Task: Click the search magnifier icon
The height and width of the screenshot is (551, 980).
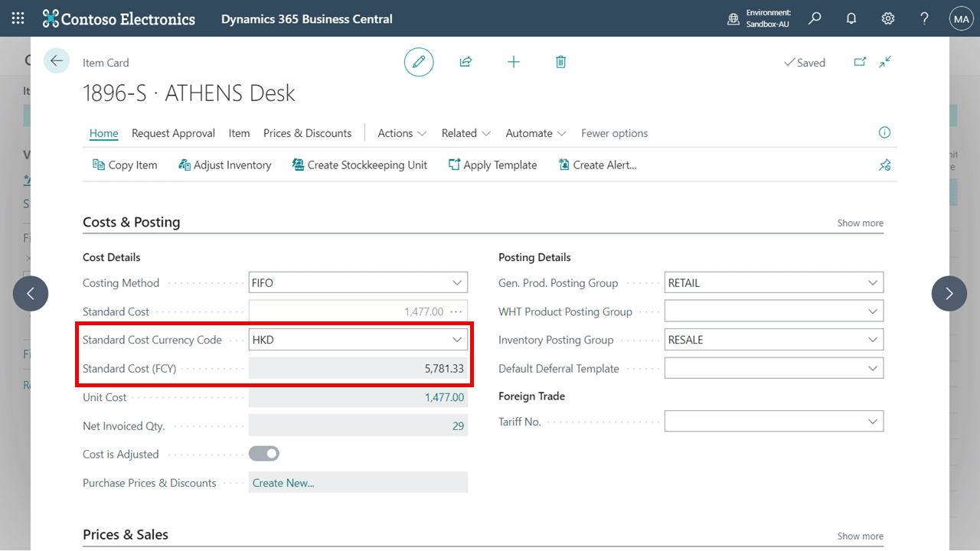Action: (x=815, y=18)
